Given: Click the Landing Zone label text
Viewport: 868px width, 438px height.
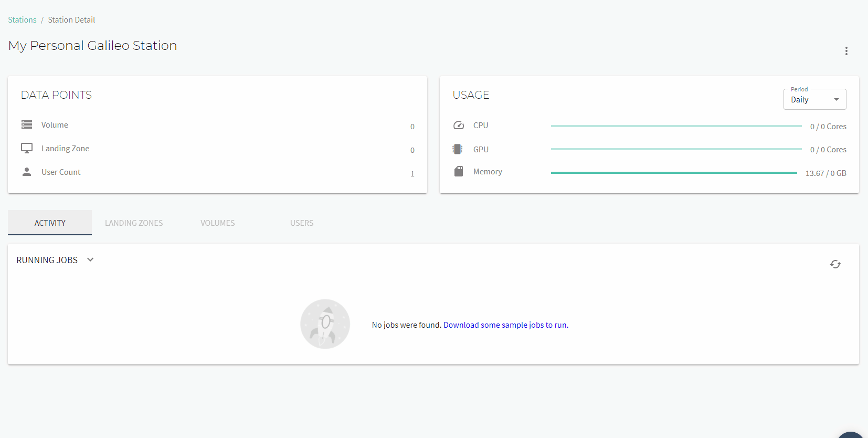Looking at the screenshot, I should (x=66, y=149).
